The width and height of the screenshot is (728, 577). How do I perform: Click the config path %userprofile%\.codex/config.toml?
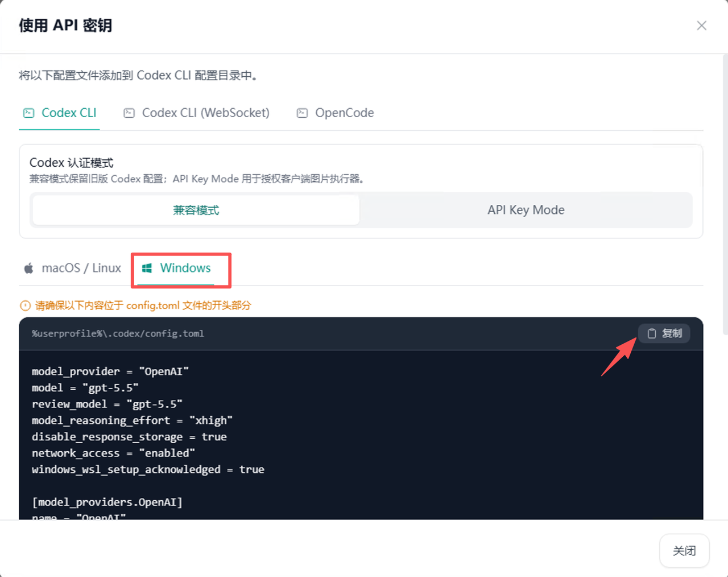118,333
